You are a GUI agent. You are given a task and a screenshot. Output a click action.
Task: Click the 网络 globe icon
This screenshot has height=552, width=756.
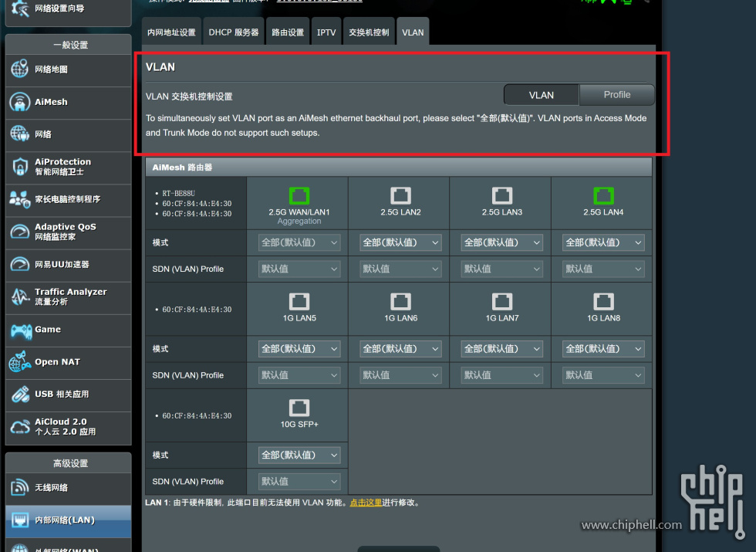20,134
